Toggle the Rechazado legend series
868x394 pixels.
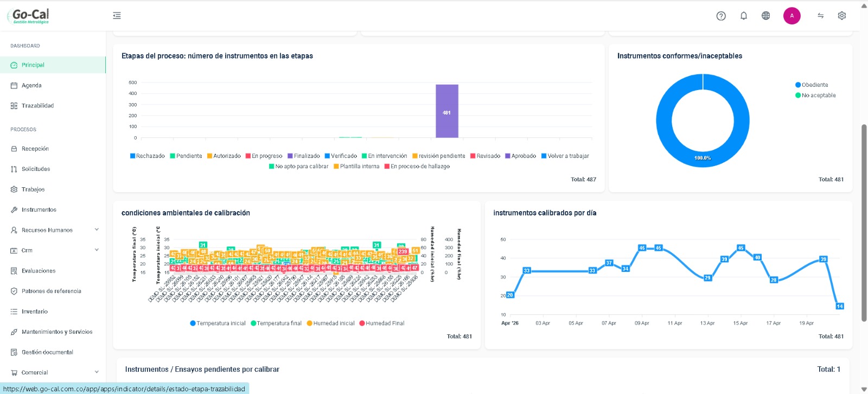pyautogui.click(x=147, y=156)
